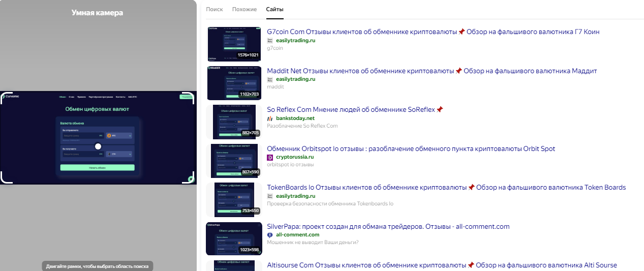Click the 'g7coin' snippet text
644x271 pixels.
[274, 48]
